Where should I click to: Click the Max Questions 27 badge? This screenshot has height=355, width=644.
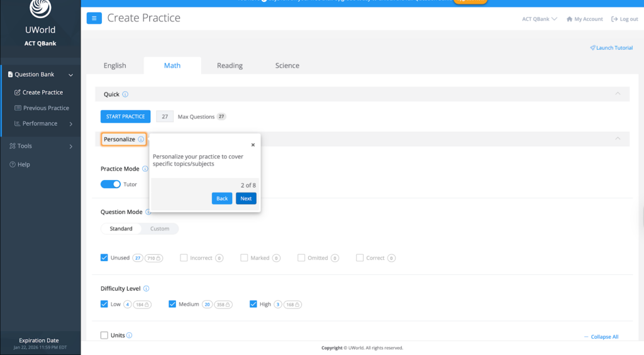221,116
